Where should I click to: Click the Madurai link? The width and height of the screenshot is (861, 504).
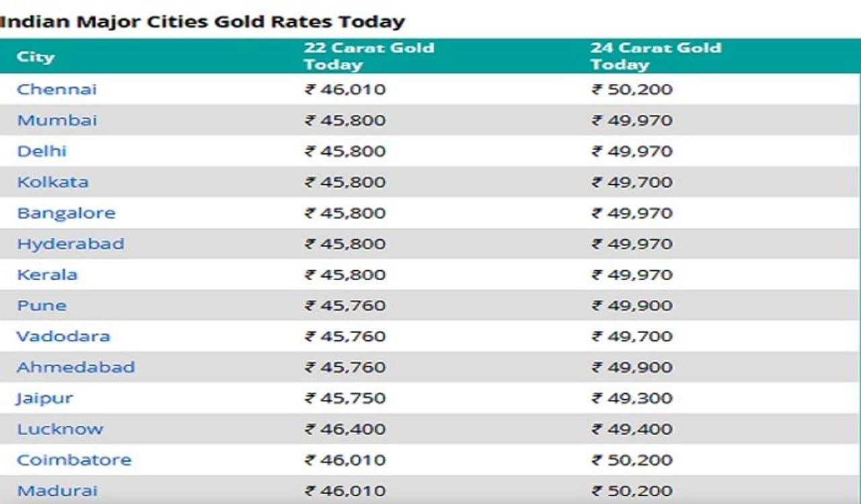point(57,491)
